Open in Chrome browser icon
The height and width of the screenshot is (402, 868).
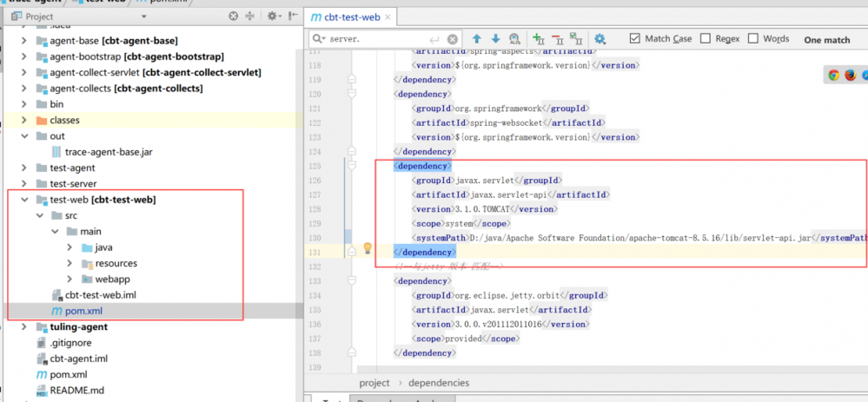point(833,76)
